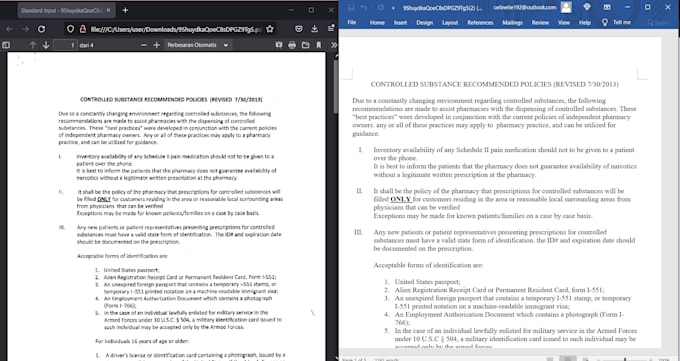
Task: Switch to the View ribbon tab
Action: [564, 22]
